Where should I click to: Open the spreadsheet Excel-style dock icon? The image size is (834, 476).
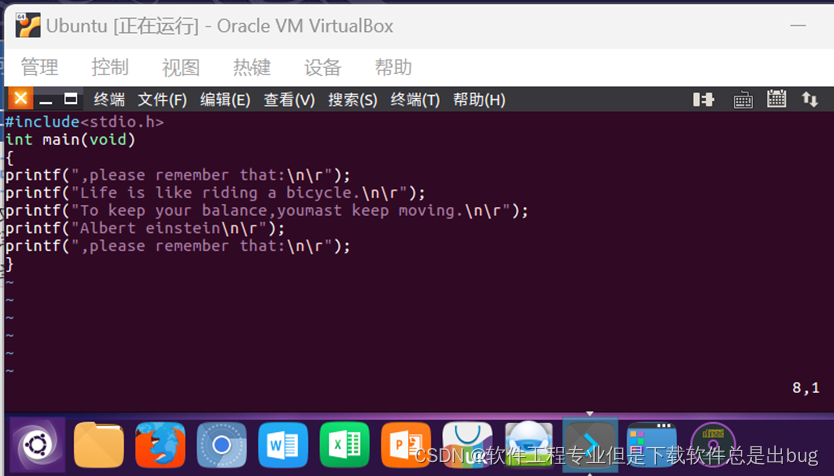point(345,445)
